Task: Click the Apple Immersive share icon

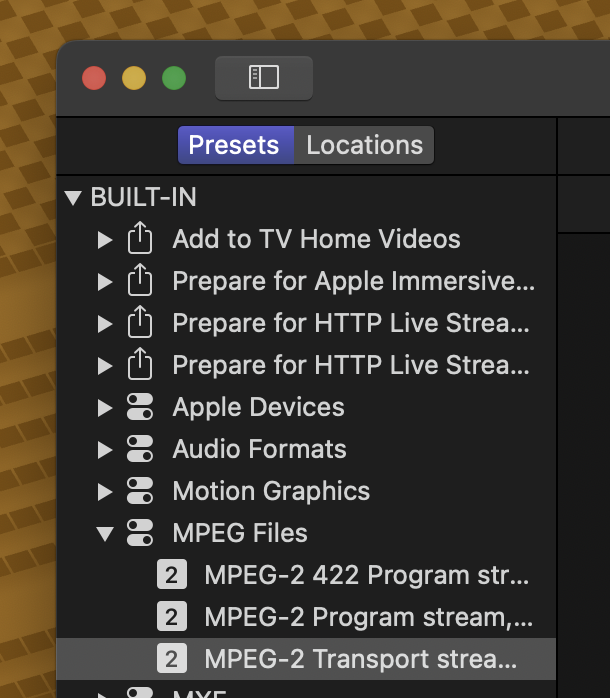Action: click(x=140, y=282)
